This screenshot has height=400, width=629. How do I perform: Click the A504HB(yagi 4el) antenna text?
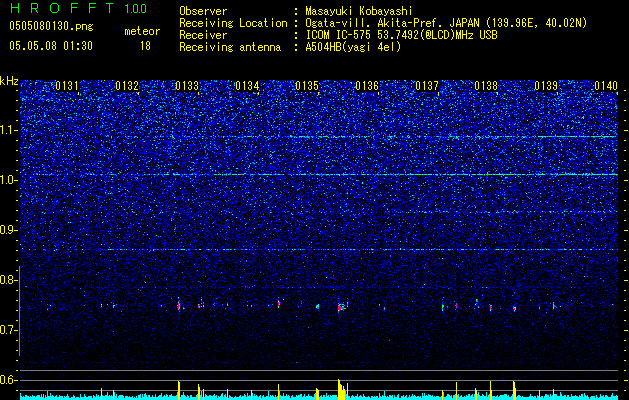pos(353,47)
